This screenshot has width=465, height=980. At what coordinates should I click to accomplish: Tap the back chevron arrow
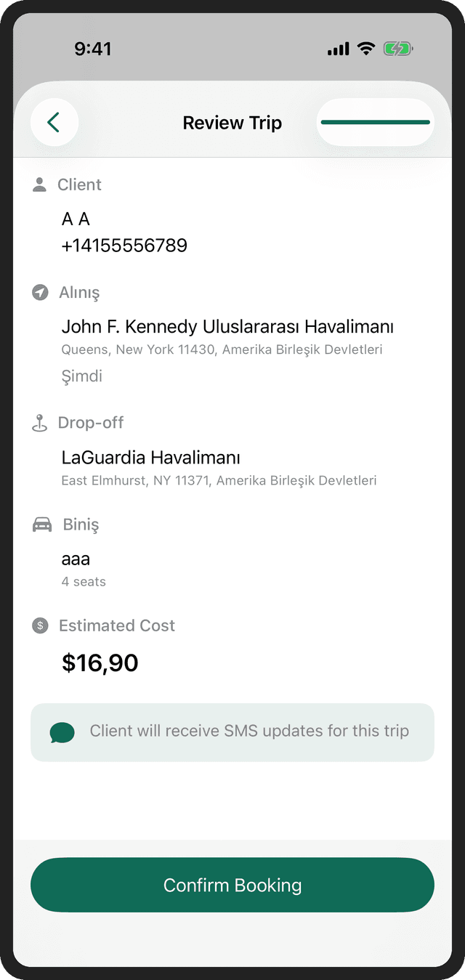coord(54,122)
